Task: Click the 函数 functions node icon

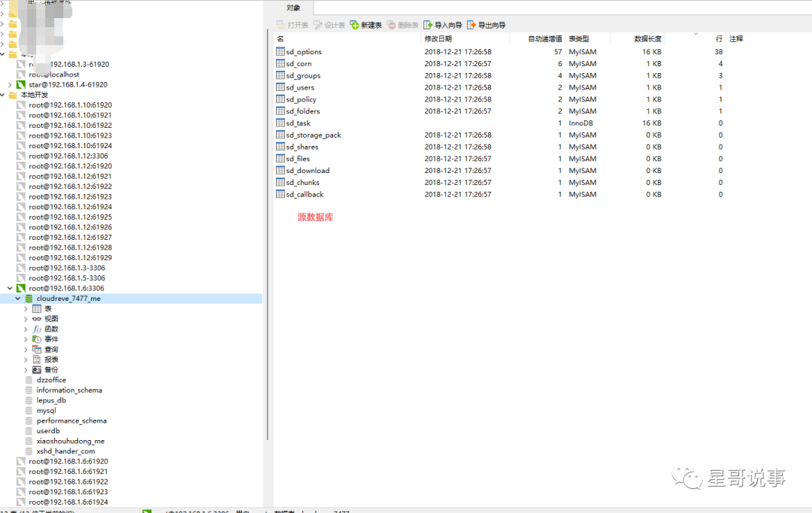Action: (x=37, y=329)
